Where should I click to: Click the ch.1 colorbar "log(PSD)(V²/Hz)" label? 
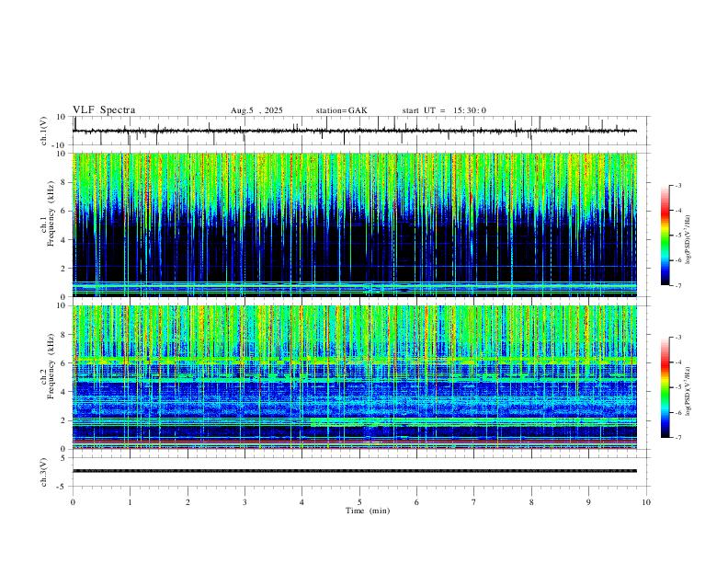point(688,239)
